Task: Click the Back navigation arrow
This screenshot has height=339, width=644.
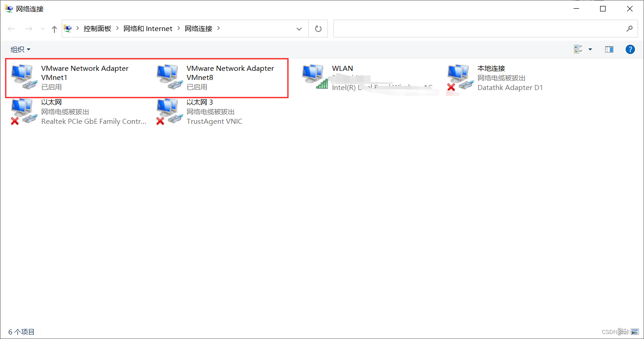Action: [x=12, y=29]
